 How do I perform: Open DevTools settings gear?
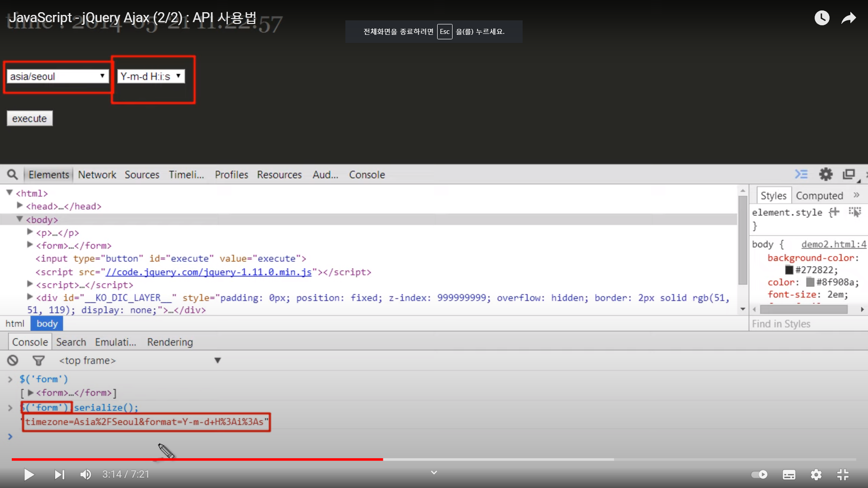click(826, 174)
